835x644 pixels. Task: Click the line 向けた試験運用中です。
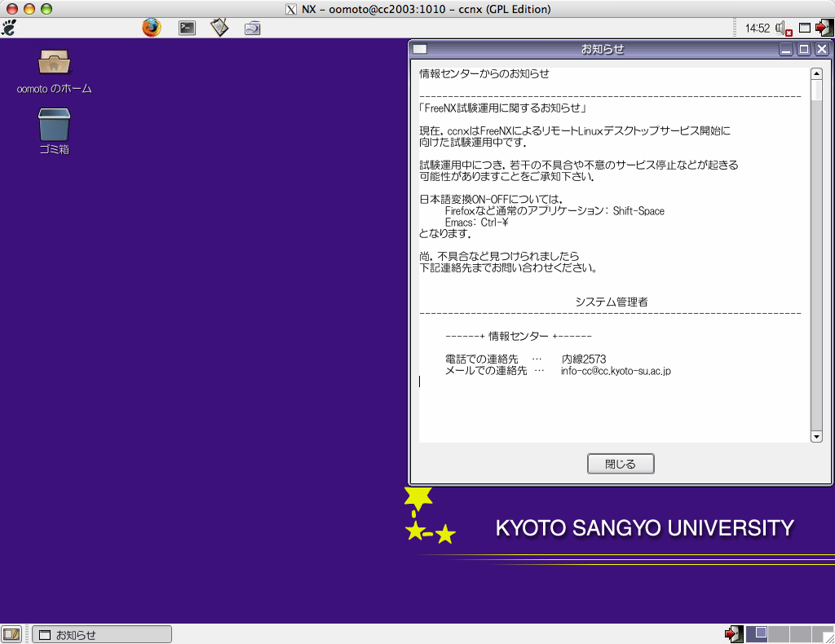click(x=473, y=143)
